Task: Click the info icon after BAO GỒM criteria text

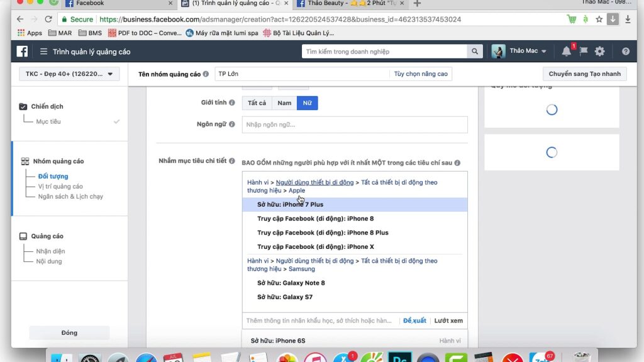Action: (457, 163)
